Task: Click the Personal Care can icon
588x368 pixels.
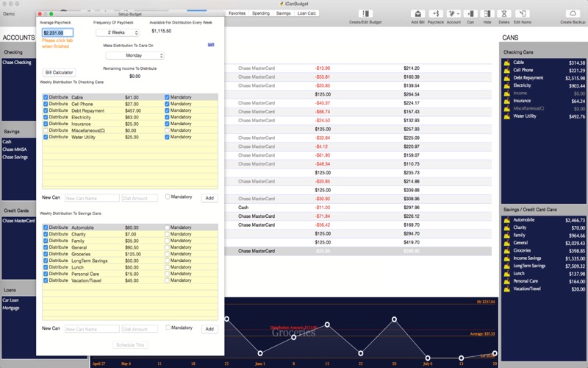Action: 507,281
